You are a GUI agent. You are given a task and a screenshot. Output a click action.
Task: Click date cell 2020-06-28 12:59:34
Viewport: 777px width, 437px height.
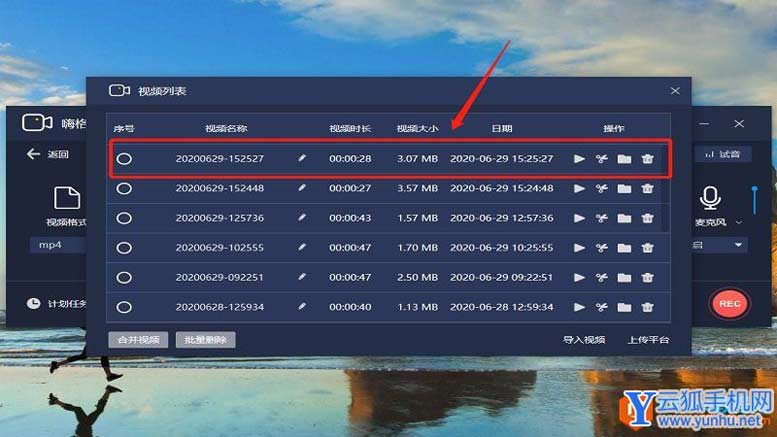click(501, 307)
